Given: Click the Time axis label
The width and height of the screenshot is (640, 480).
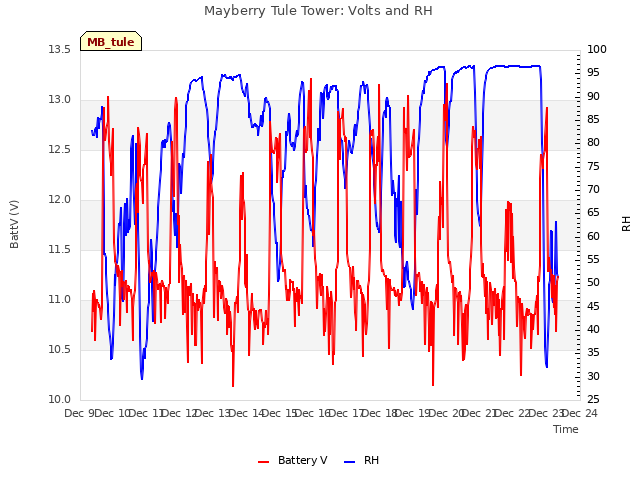Looking at the screenshot, I should [x=566, y=429].
